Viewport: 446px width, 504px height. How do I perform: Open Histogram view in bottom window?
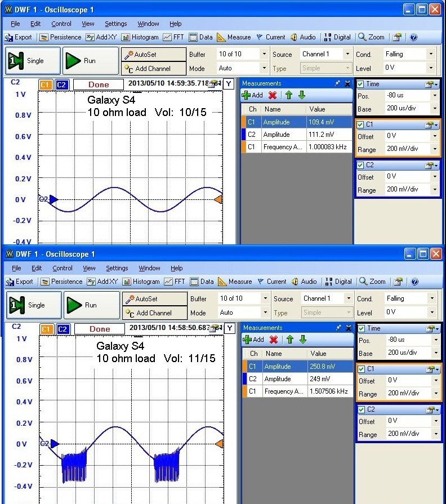click(x=141, y=282)
